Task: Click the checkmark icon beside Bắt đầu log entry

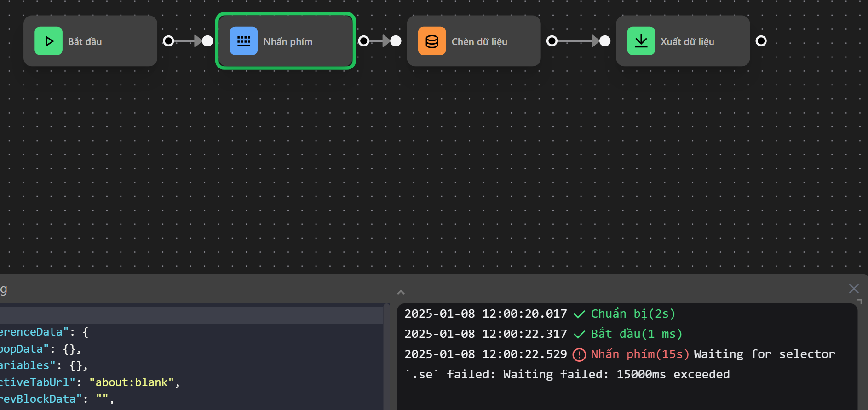Action: (x=579, y=335)
